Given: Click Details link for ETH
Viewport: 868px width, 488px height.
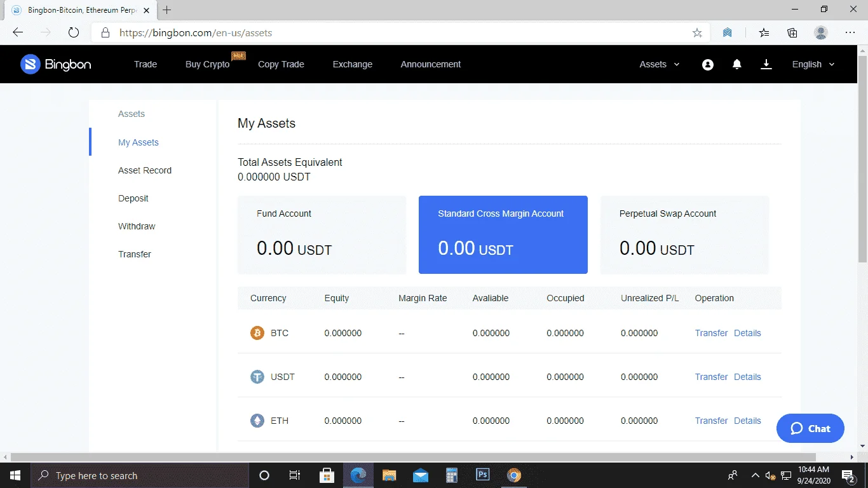Looking at the screenshot, I should pyautogui.click(x=747, y=421).
